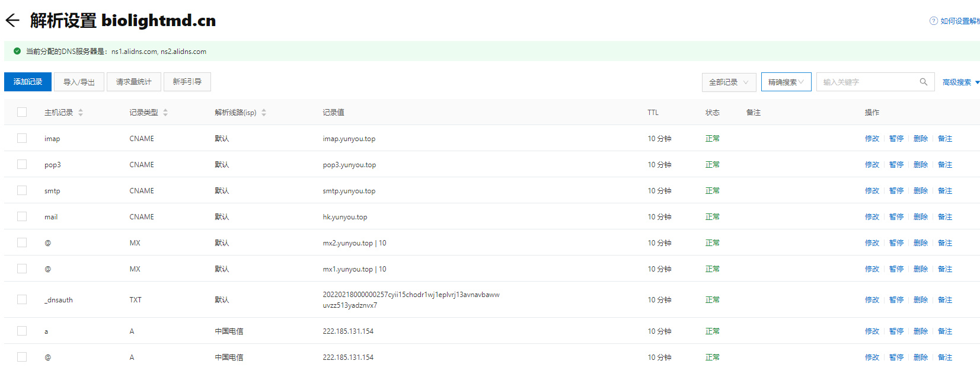Click green DNS server status check icon
The width and height of the screenshot is (980, 367).
(x=17, y=51)
